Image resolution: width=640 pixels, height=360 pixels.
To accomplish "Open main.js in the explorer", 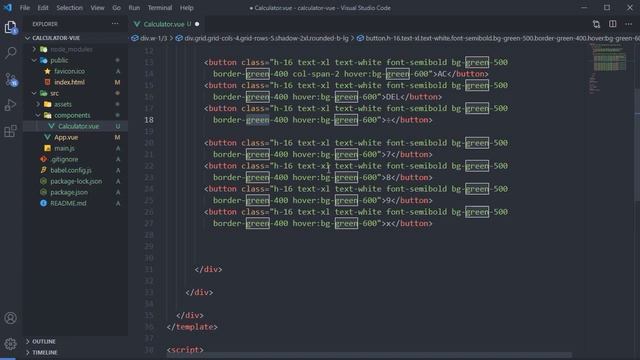I will tap(76, 148).
